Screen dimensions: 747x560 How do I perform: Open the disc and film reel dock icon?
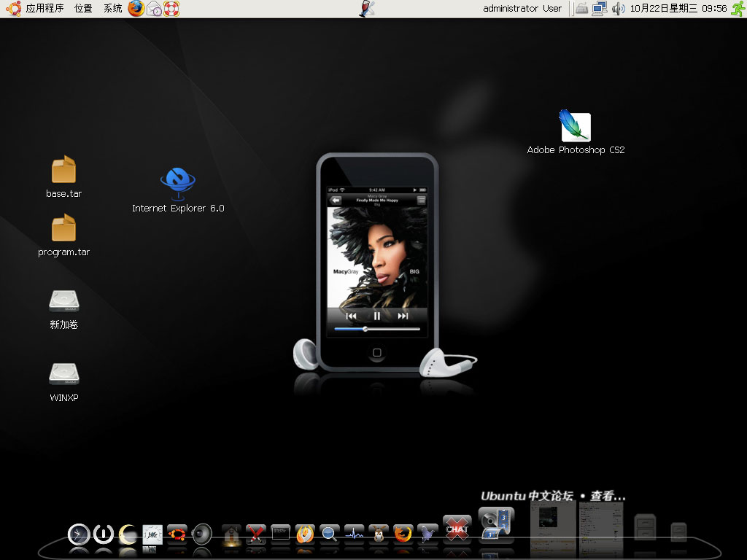(x=496, y=524)
